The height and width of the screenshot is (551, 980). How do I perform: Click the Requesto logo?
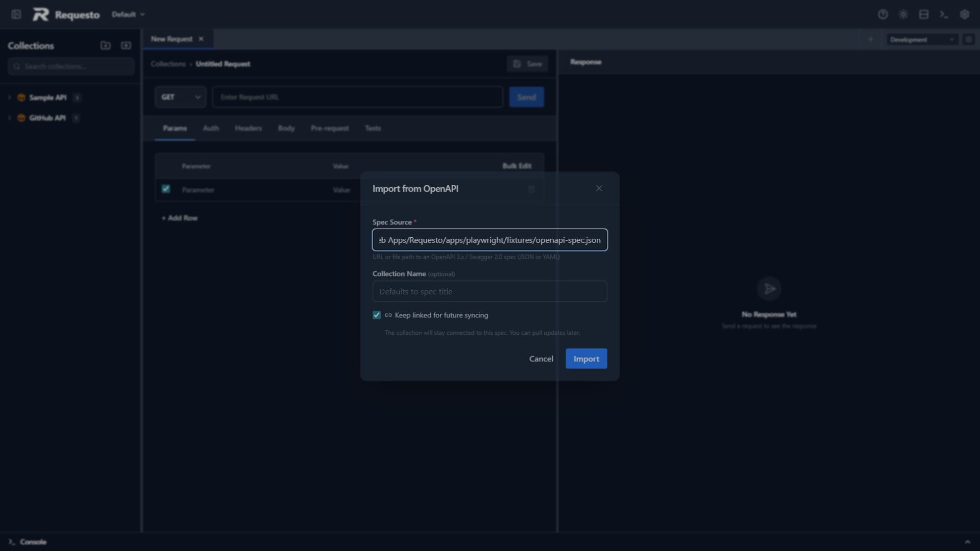(x=41, y=14)
